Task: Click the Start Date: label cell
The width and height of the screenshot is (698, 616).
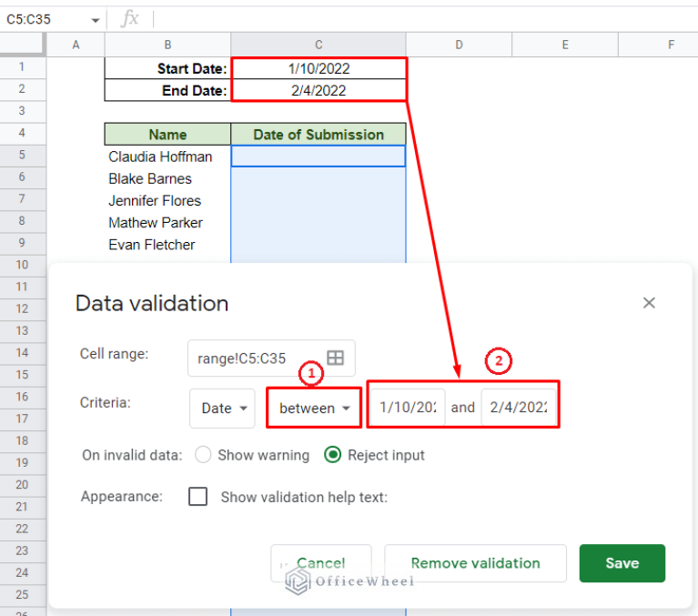Action: [167, 68]
